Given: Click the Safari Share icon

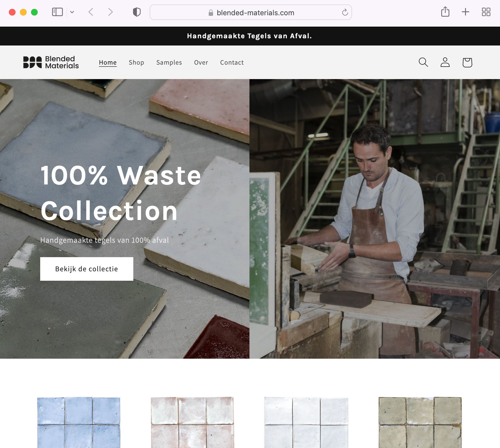Looking at the screenshot, I should 445,12.
